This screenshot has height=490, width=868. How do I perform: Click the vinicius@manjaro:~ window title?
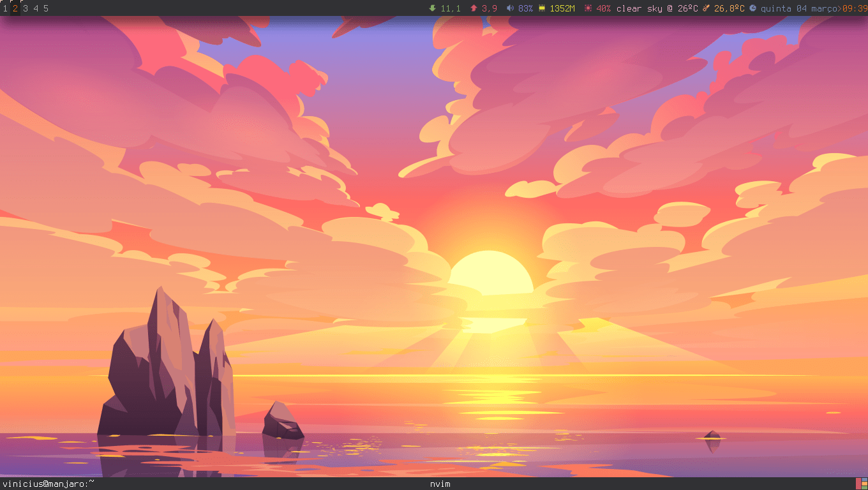click(x=48, y=484)
